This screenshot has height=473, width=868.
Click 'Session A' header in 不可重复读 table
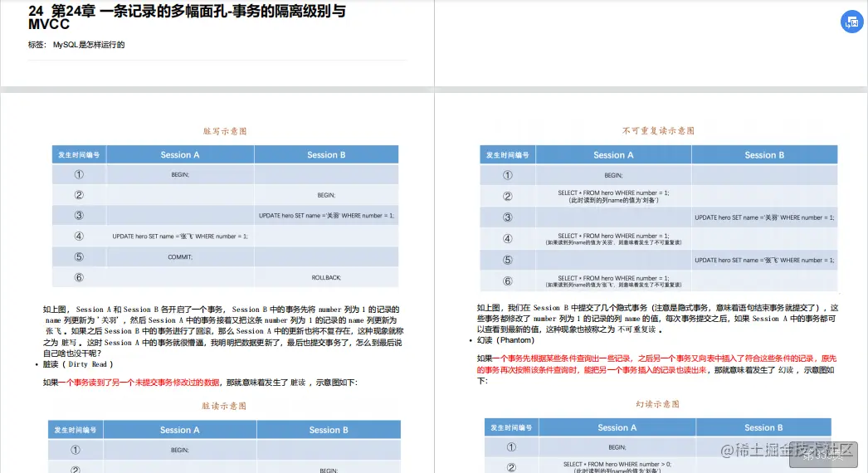pyautogui.click(x=613, y=155)
